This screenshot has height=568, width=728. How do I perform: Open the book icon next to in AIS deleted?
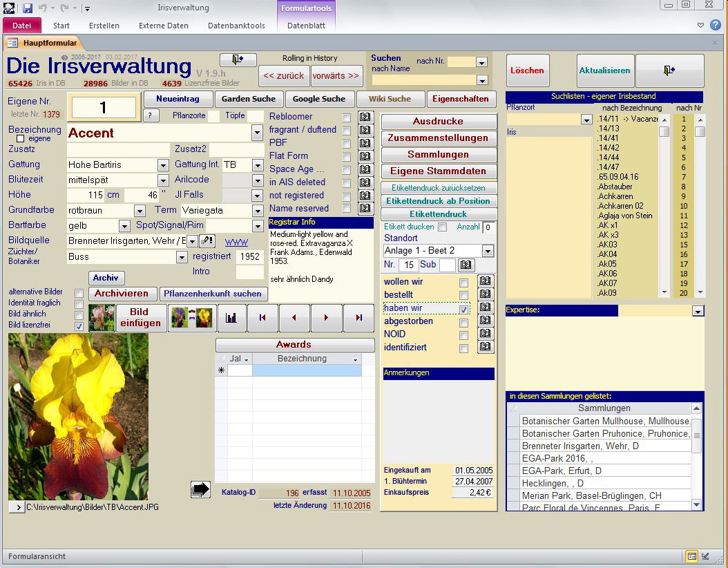coord(365,182)
